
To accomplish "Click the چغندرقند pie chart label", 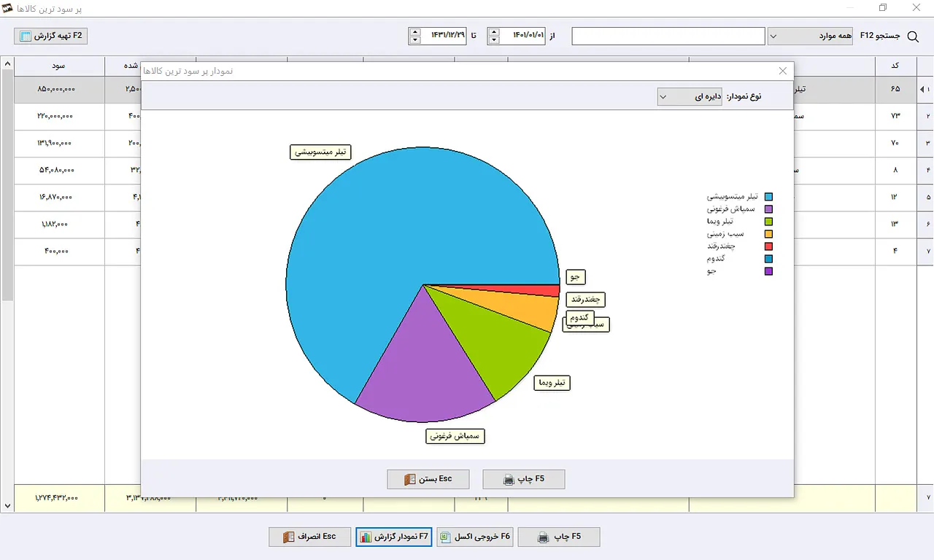I will 585,299.
